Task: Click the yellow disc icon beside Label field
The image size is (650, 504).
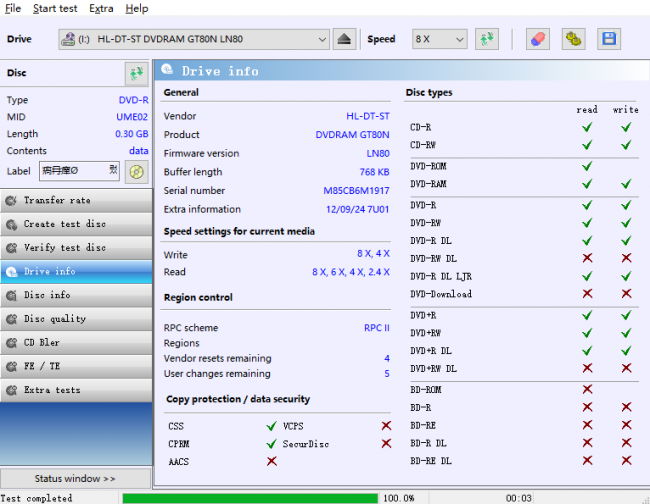Action: [x=136, y=171]
